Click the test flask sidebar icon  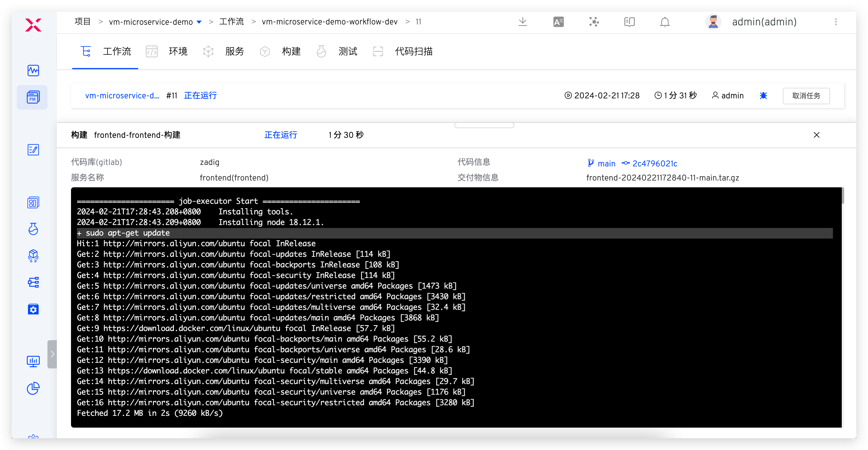(x=33, y=229)
